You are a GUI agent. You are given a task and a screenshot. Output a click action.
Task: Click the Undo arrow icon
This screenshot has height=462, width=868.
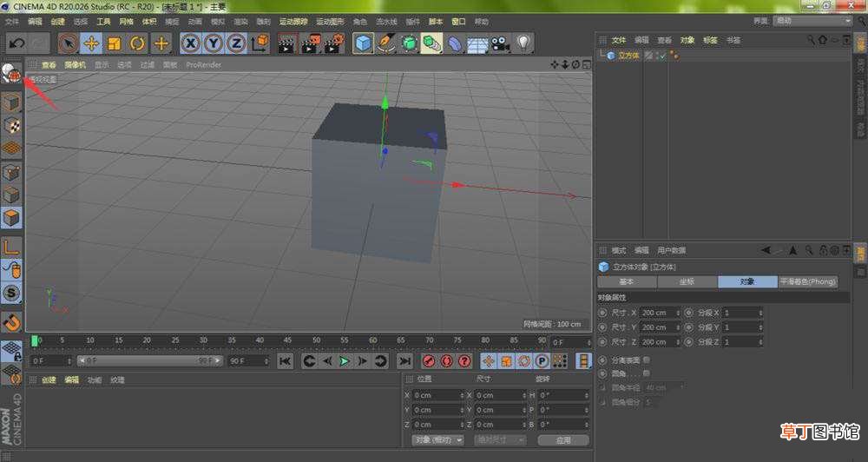point(16,43)
